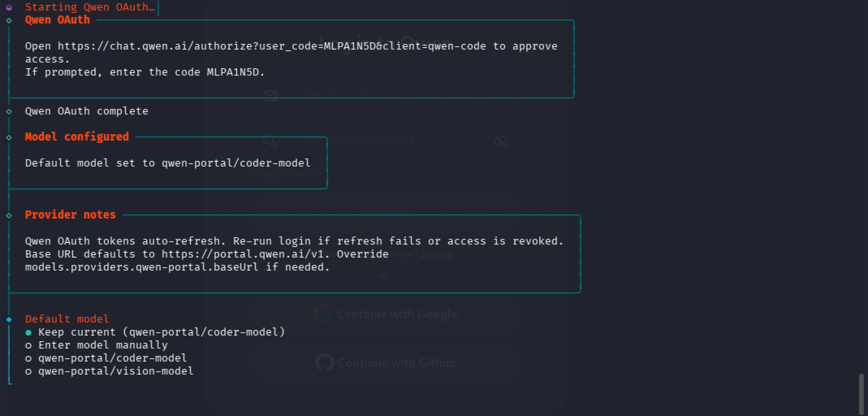Viewport: 868px width, 416px height.
Task: Click the faint Google logo icon
Action: pos(322,314)
